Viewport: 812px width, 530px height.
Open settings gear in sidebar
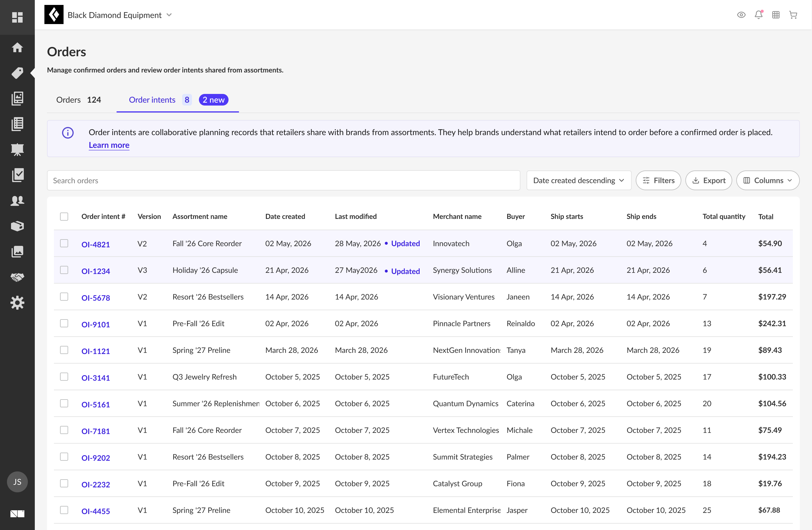click(x=17, y=303)
